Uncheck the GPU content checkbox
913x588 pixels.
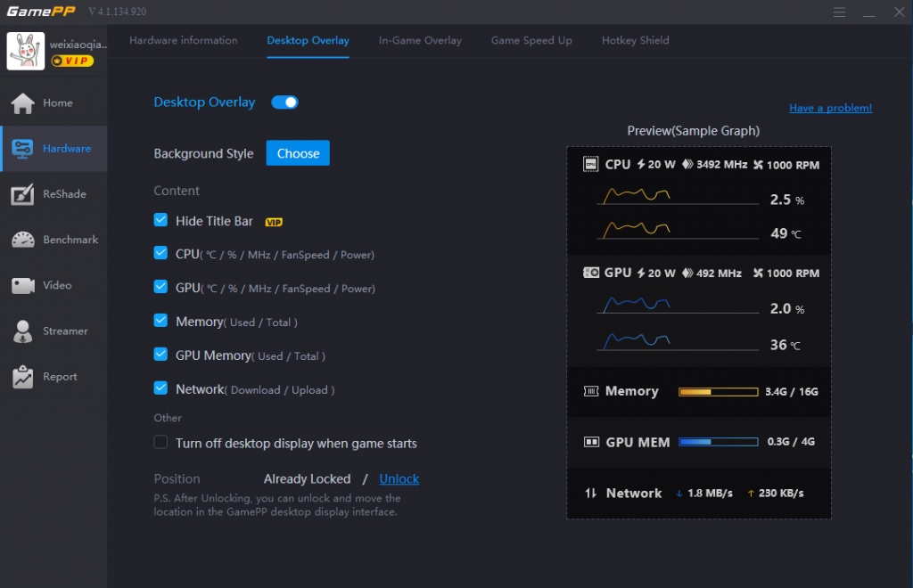coord(160,287)
